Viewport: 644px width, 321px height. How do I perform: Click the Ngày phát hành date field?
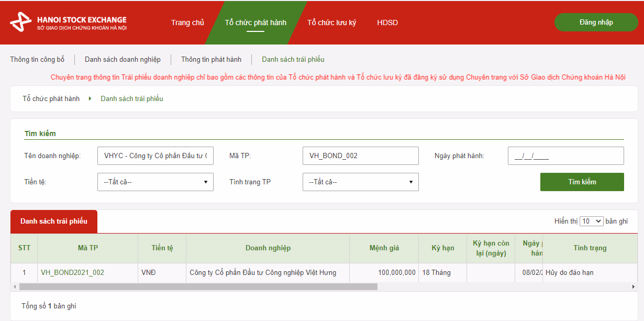point(565,156)
